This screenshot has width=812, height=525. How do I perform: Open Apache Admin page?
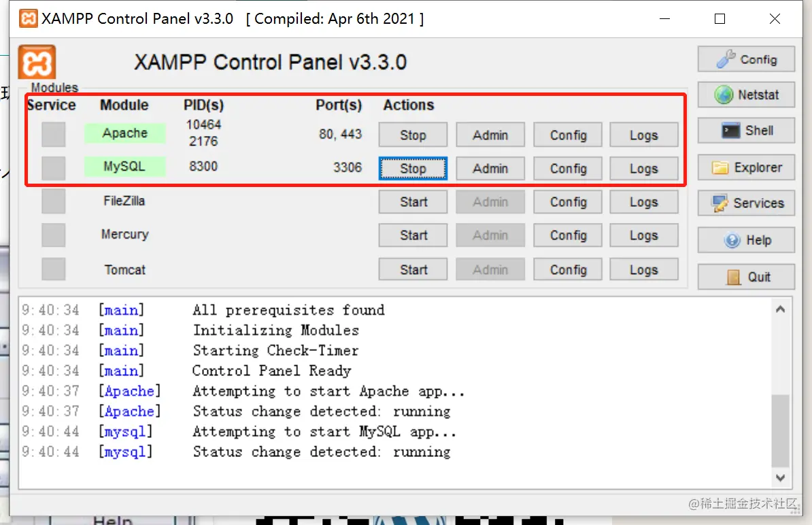coord(490,135)
